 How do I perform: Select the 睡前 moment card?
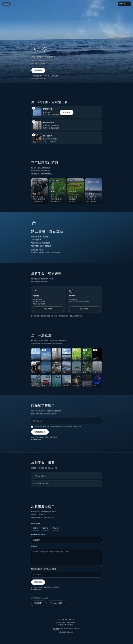40,191
